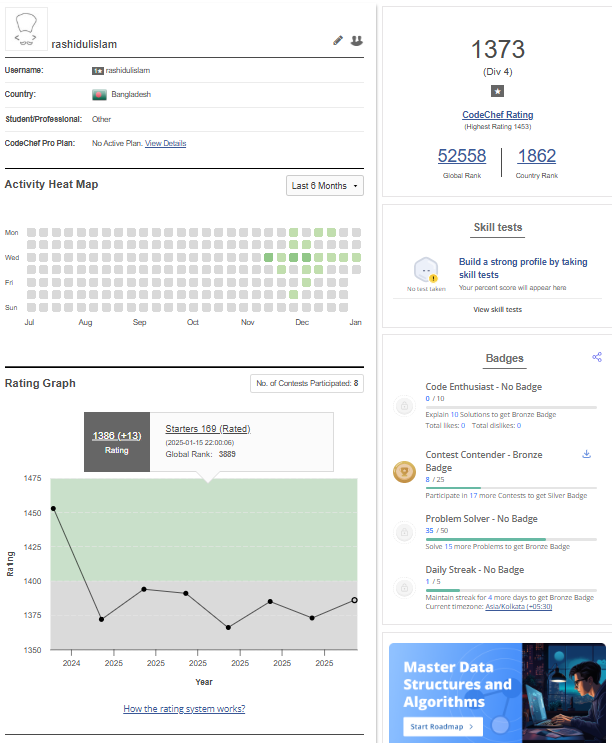
Task: Click the locked Problem Solver badge icon
Action: pos(405,532)
